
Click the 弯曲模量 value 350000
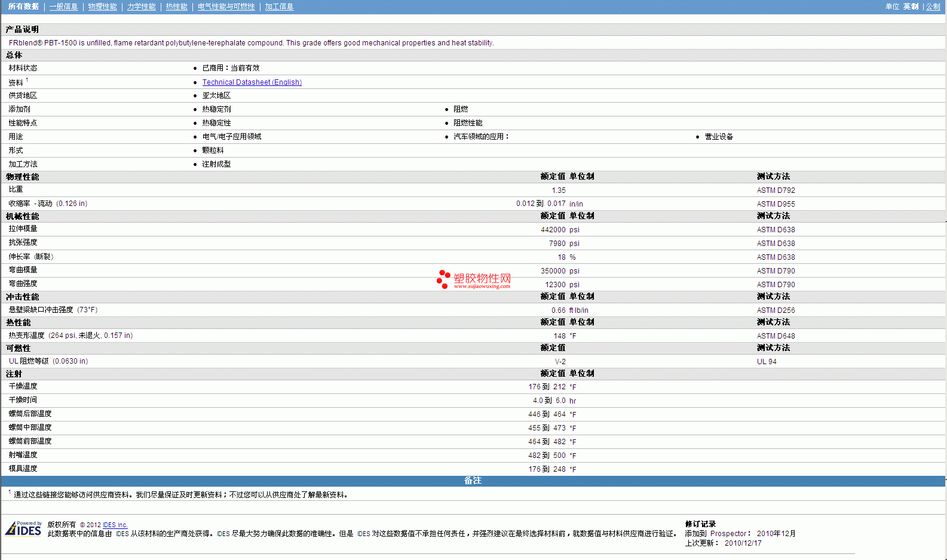click(x=553, y=271)
